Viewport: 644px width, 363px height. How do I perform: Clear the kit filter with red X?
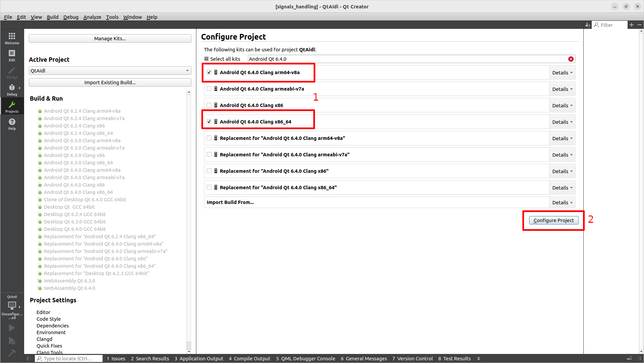coord(571,59)
